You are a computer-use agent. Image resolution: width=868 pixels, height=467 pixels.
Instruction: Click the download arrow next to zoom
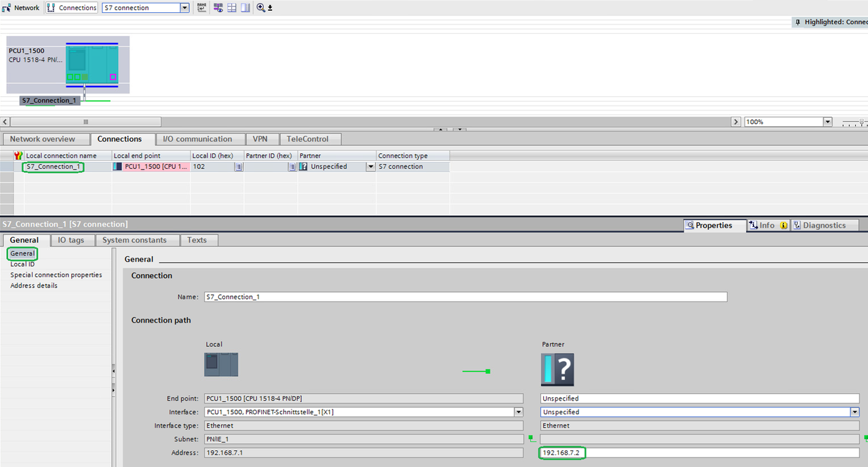click(270, 8)
